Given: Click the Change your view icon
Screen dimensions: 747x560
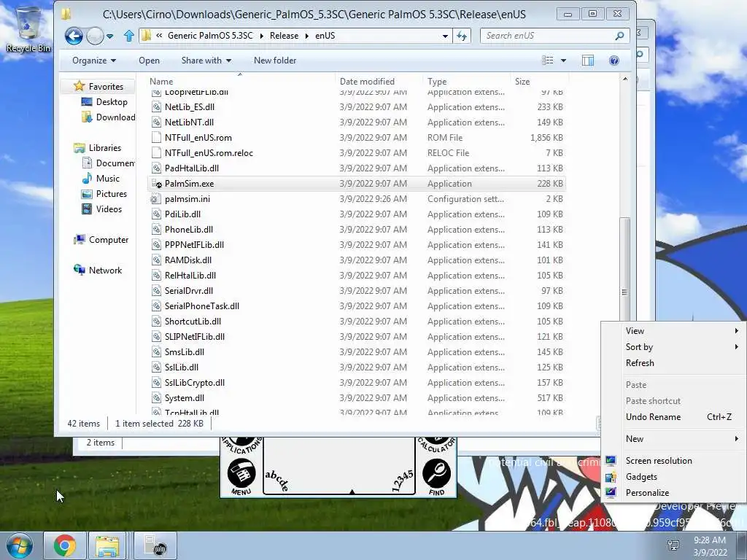Looking at the screenshot, I should [548, 61].
